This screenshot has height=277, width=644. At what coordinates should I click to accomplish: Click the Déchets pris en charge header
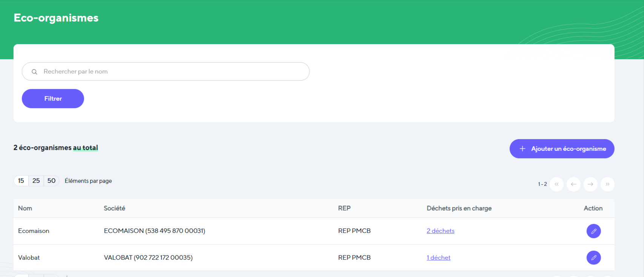click(459, 208)
